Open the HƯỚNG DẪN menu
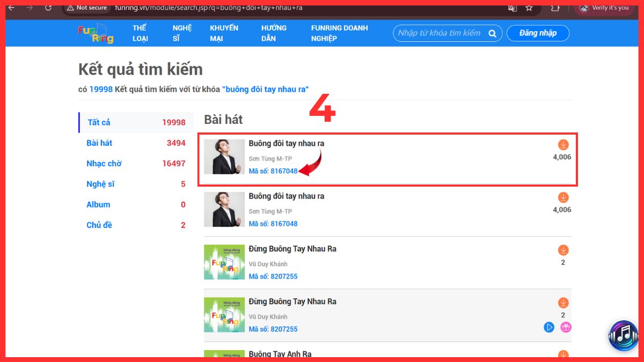Image resolution: width=644 pixels, height=362 pixels. [x=274, y=33]
